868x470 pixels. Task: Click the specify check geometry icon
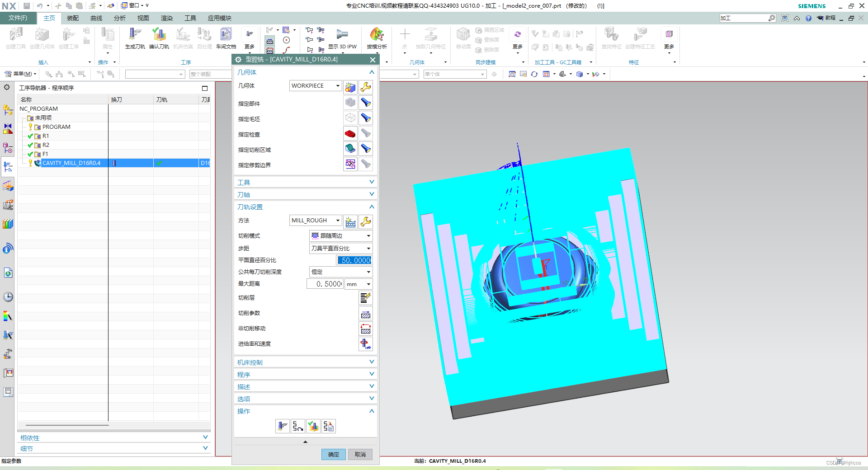click(x=350, y=134)
